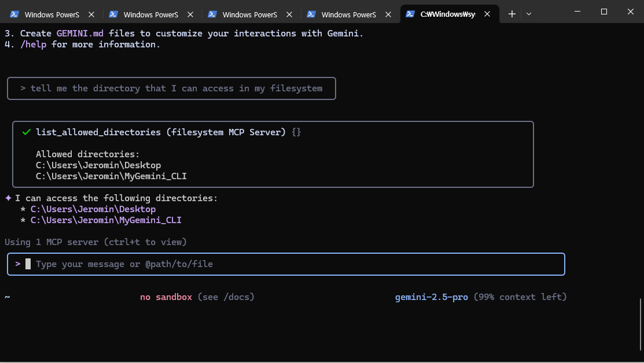Close the C:\Windows\sy tab
Viewport: 644px width, 363px height.
(487, 14)
